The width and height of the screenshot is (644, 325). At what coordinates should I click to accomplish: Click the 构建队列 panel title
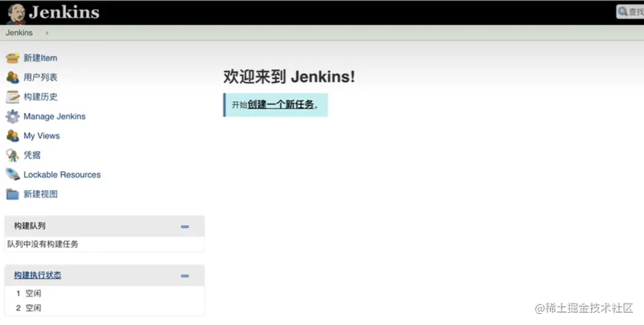pos(29,226)
